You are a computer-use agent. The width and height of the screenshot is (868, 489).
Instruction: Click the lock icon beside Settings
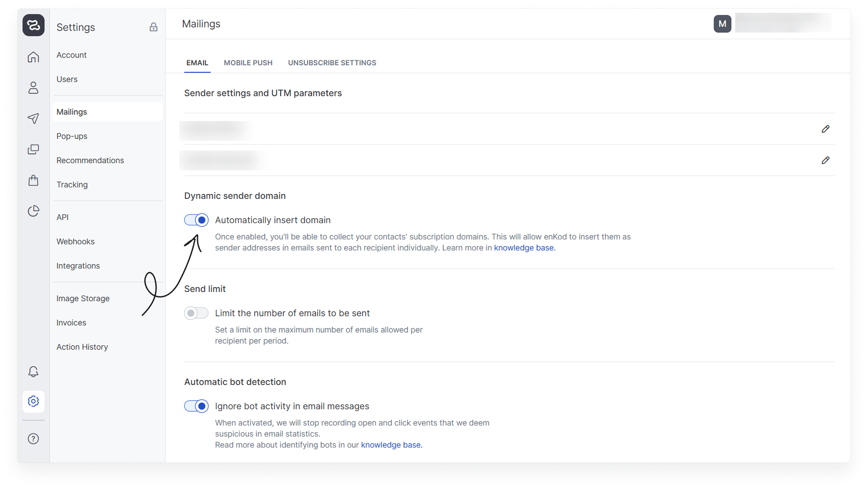coord(153,27)
